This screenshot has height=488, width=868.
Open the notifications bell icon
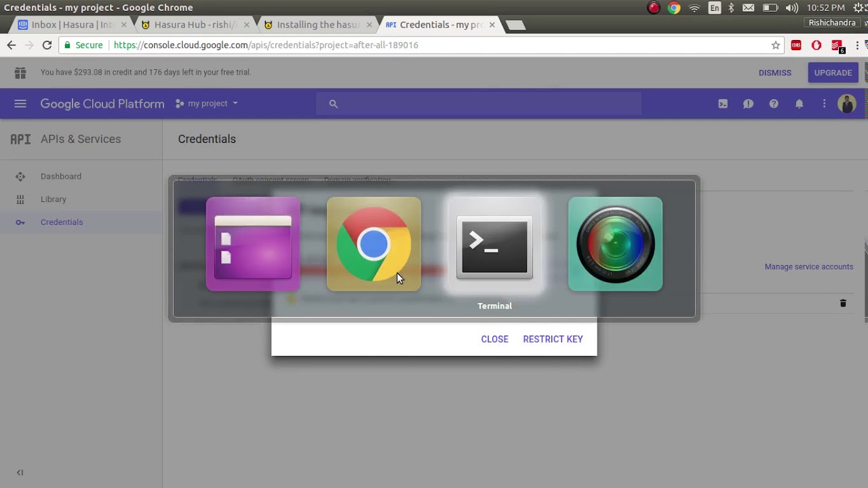point(800,104)
